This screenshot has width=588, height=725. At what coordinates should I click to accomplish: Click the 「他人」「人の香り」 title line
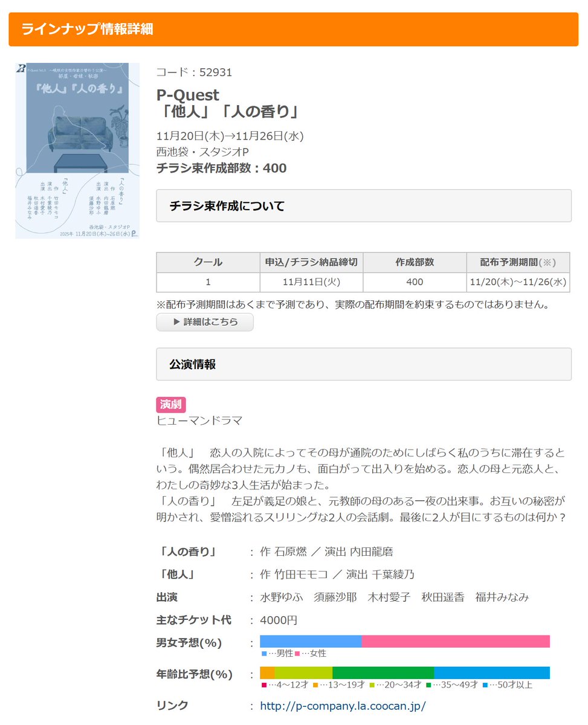coord(228,112)
